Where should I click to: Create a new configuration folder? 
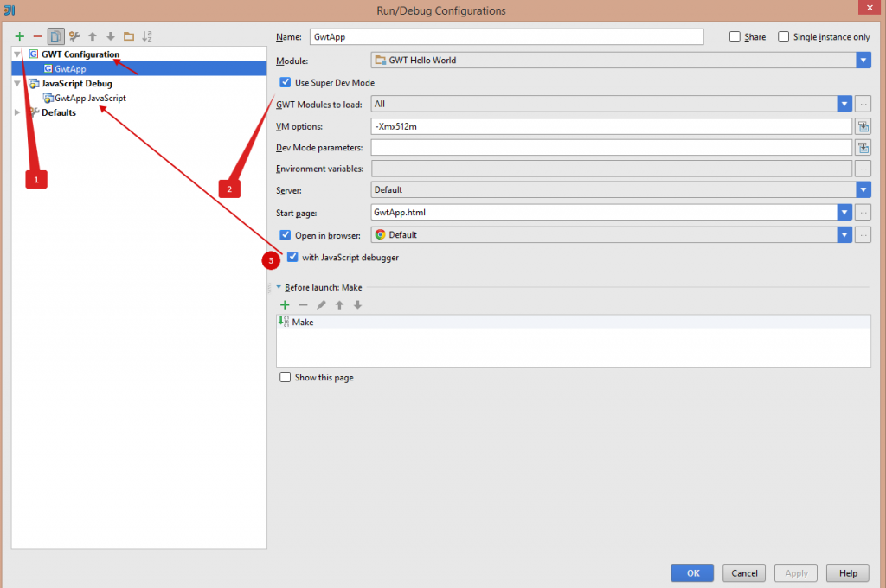[x=128, y=36]
